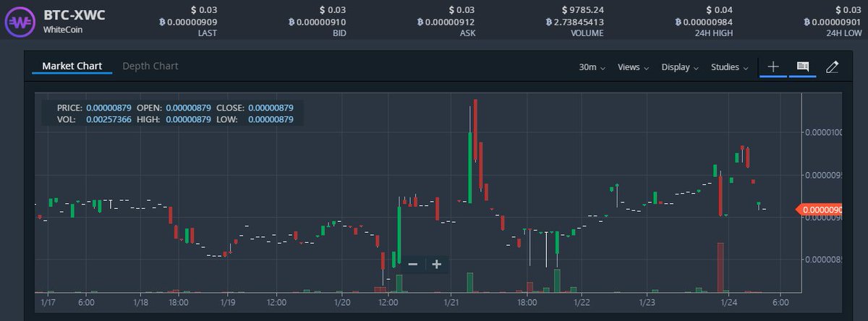
Task: Click the ASK price 0.00000912 value
Action: 446,22
